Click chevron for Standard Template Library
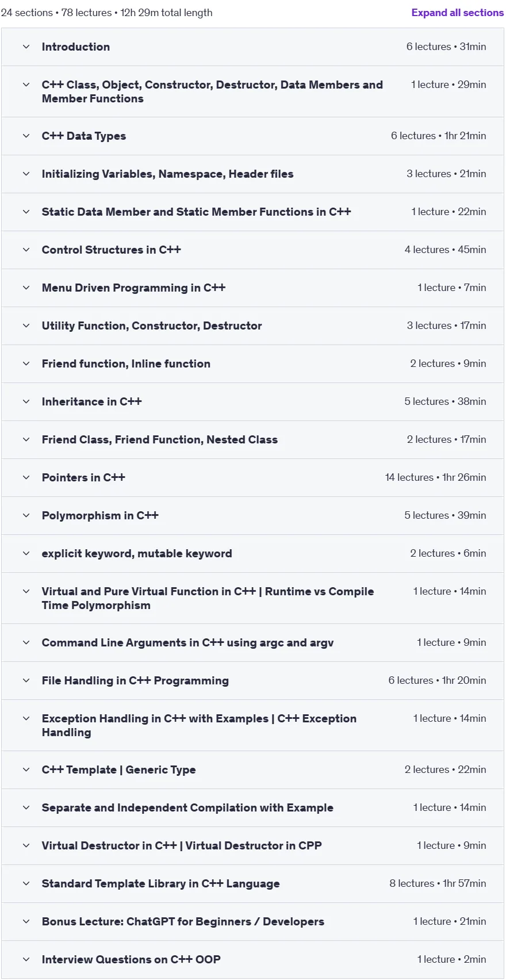Viewport: 506px width, 980px height. (26, 883)
